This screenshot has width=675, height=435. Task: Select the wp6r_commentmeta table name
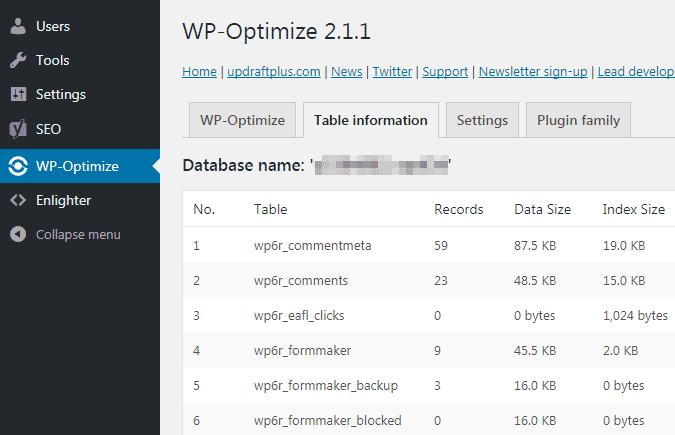point(313,245)
